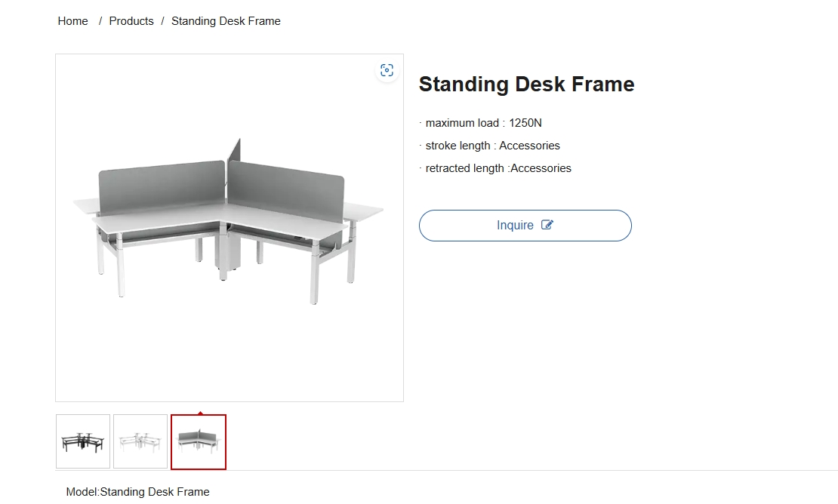Click the left gray partition panel in image
The image size is (838, 504).
(162, 185)
